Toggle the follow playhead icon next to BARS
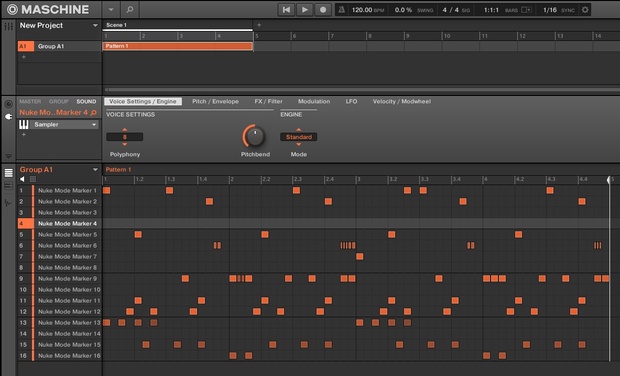 coord(526,10)
